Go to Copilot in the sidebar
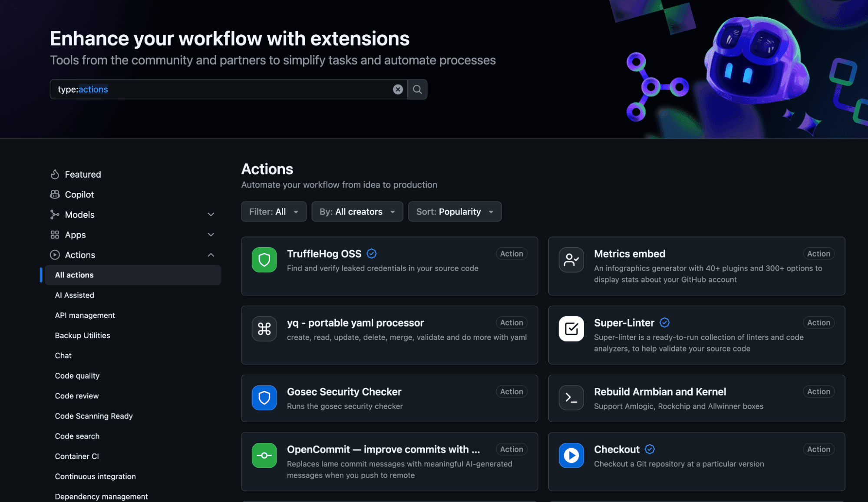Image resolution: width=868 pixels, height=502 pixels. tap(79, 195)
